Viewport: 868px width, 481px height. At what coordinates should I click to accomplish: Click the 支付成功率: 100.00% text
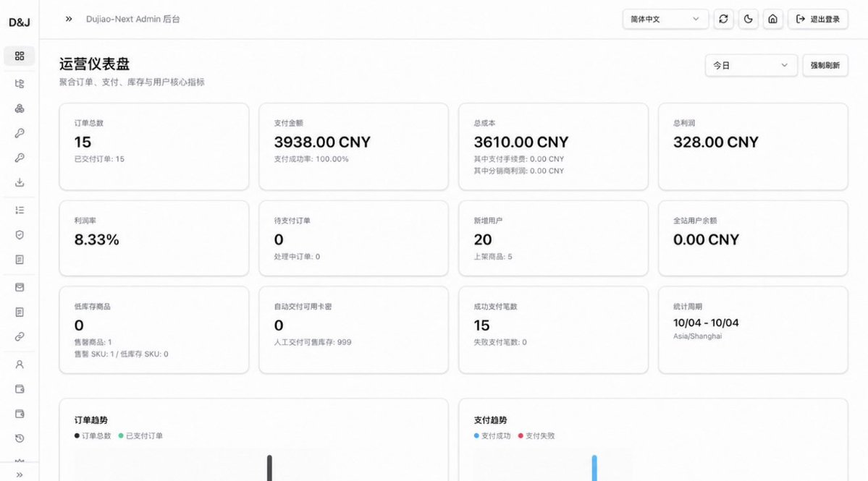pos(311,159)
